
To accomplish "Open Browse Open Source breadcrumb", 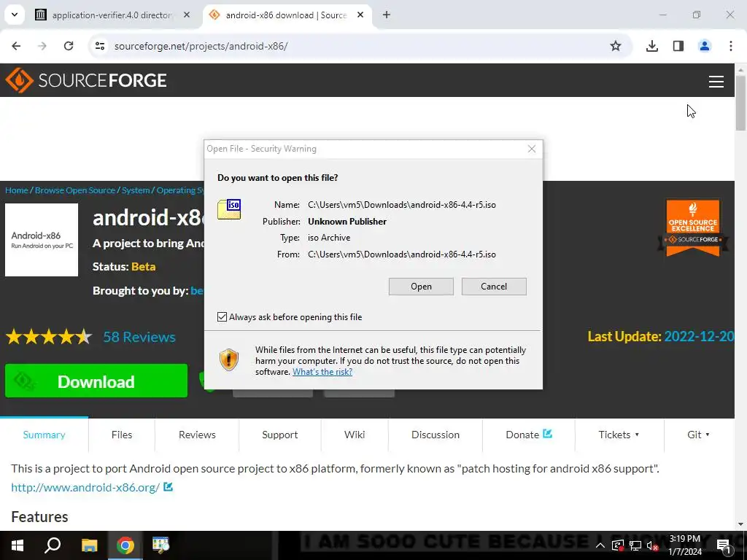I will point(75,190).
